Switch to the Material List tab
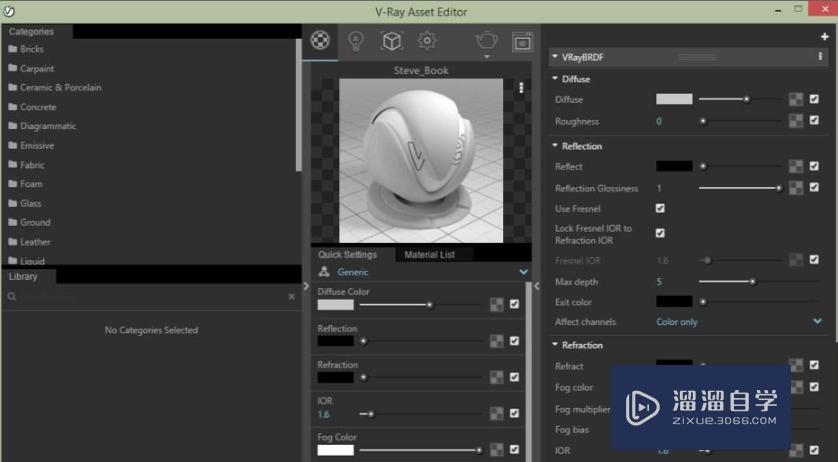The height and width of the screenshot is (462, 838). click(x=429, y=255)
